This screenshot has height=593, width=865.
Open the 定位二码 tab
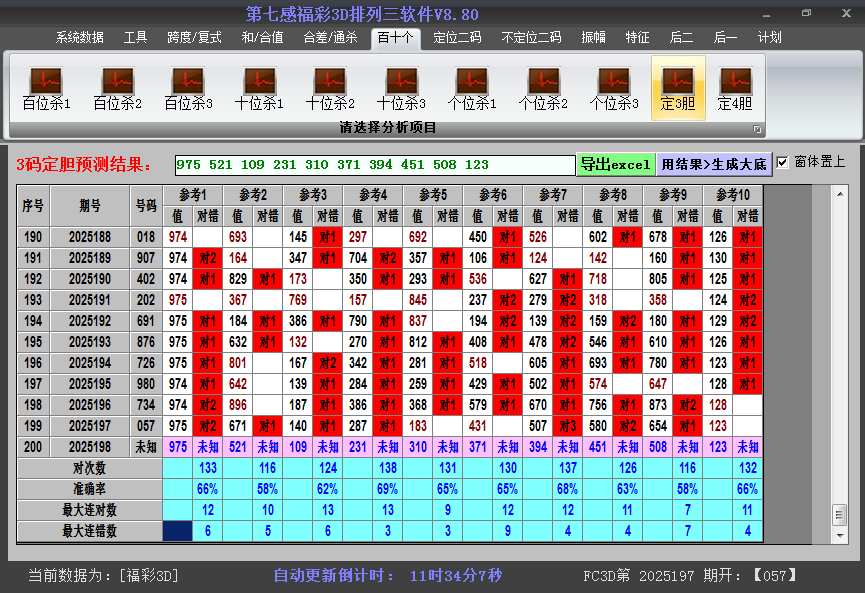(457, 38)
